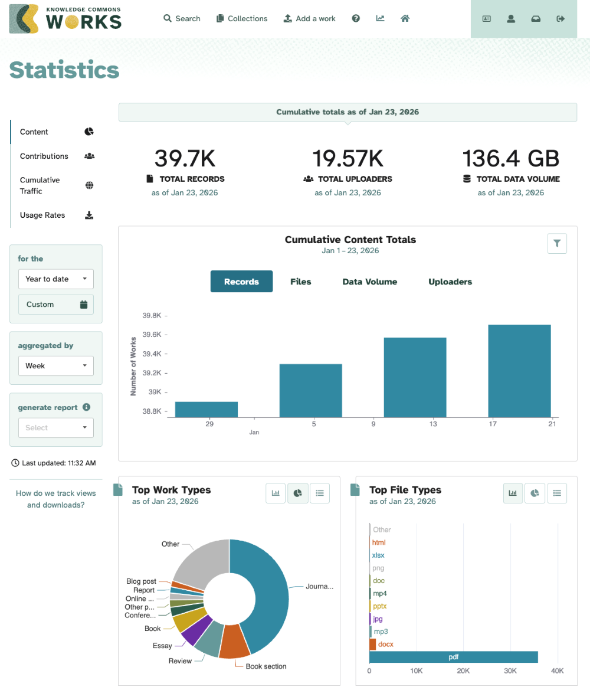
Task: Click the help question mark icon
Action: pos(356,18)
